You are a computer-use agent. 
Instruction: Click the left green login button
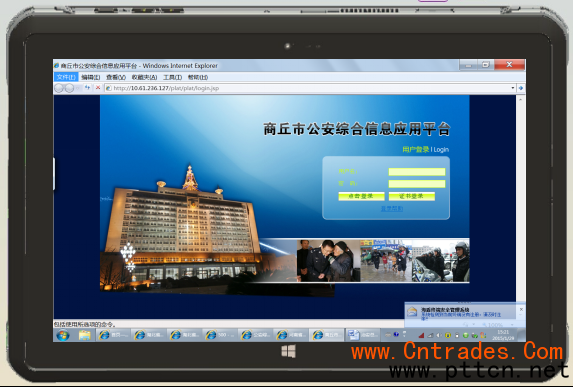[361, 196]
